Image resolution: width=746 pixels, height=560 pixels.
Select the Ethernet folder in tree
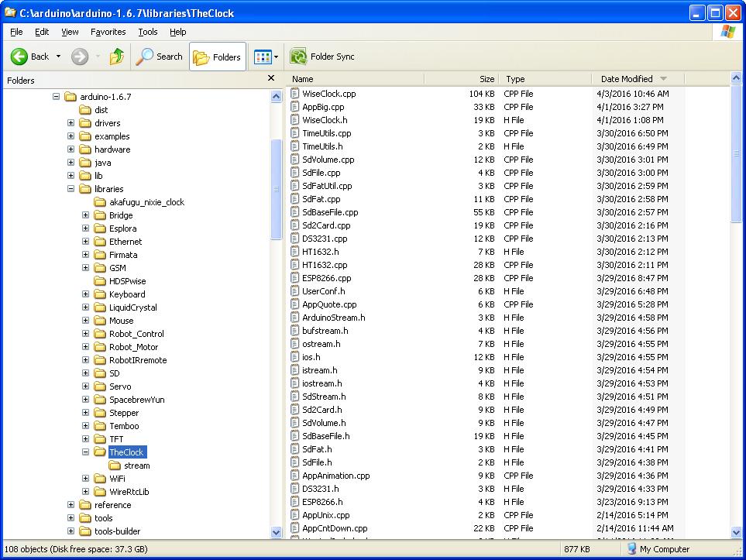pyautogui.click(x=125, y=242)
